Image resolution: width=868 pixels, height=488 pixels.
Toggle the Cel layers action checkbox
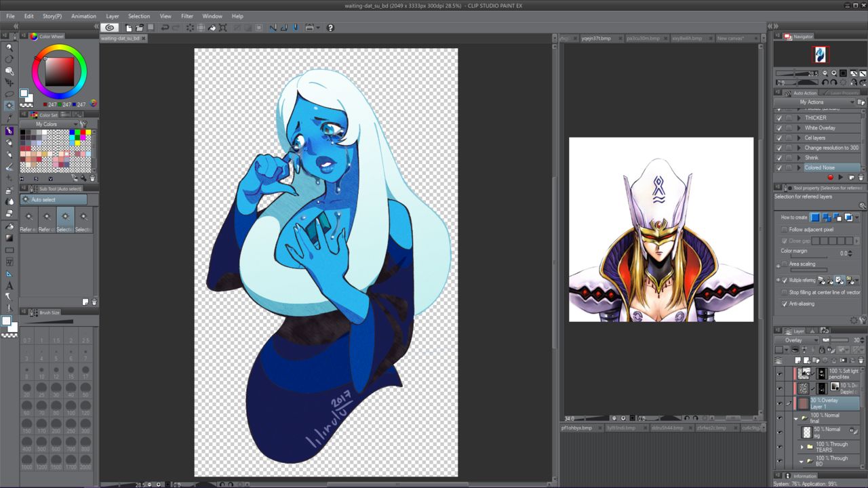(x=778, y=138)
